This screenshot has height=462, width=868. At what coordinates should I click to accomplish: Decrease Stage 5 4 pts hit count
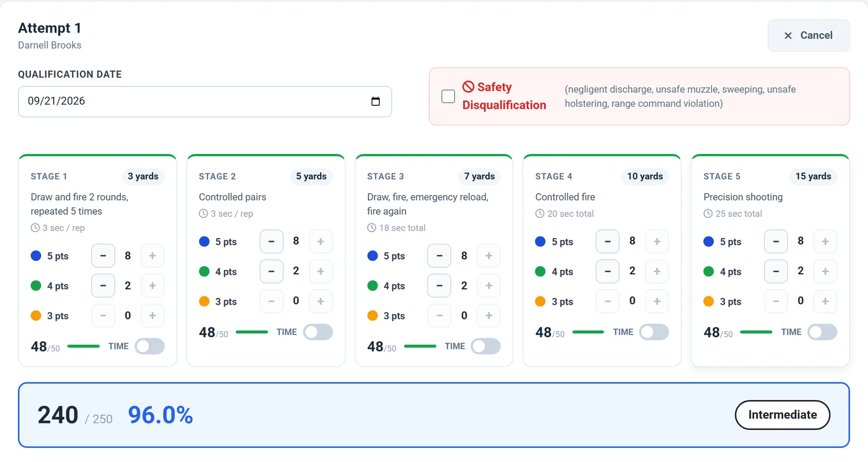(776, 272)
